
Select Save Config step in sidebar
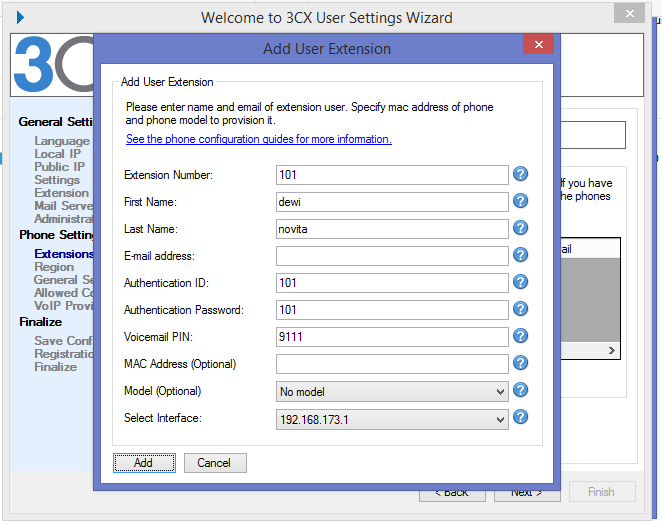tap(63, 341)
